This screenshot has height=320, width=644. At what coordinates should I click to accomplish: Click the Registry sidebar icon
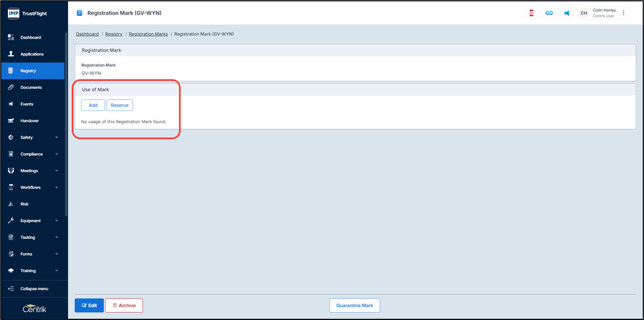click(12, 70)
